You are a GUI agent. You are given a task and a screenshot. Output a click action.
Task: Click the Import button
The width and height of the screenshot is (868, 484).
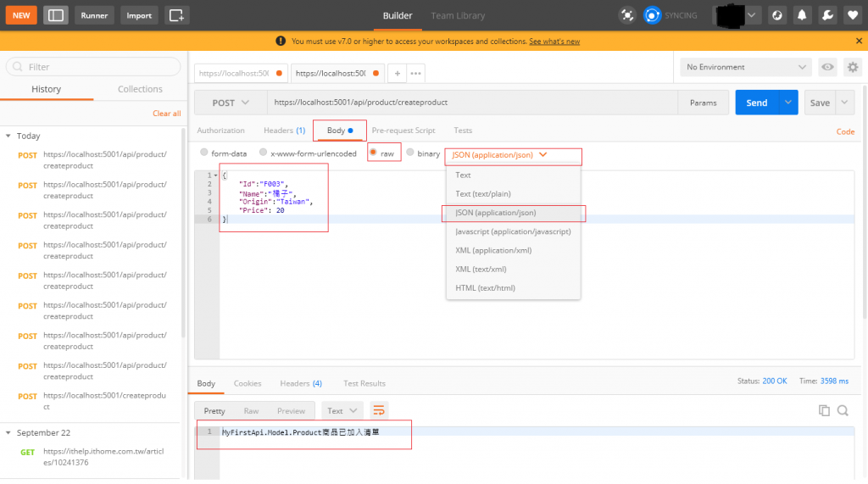[x=139, y=15]
